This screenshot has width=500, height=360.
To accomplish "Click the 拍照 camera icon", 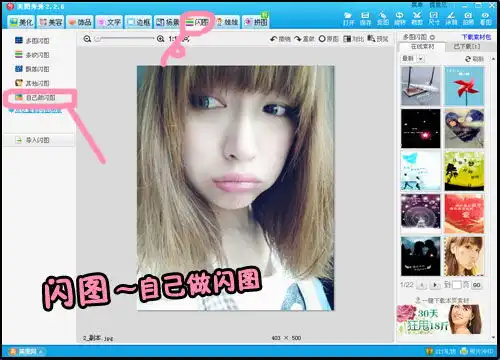I will tap(468, 19).
